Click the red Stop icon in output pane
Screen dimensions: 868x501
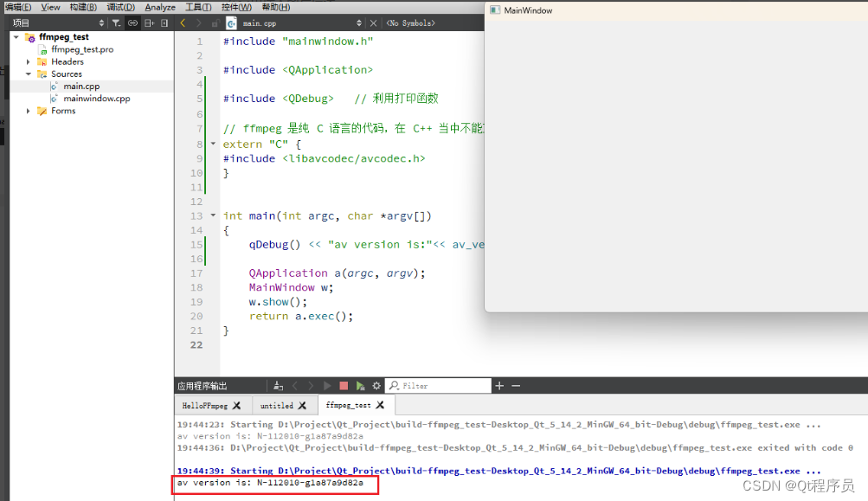pyautogui.click(x=344, y=386)
